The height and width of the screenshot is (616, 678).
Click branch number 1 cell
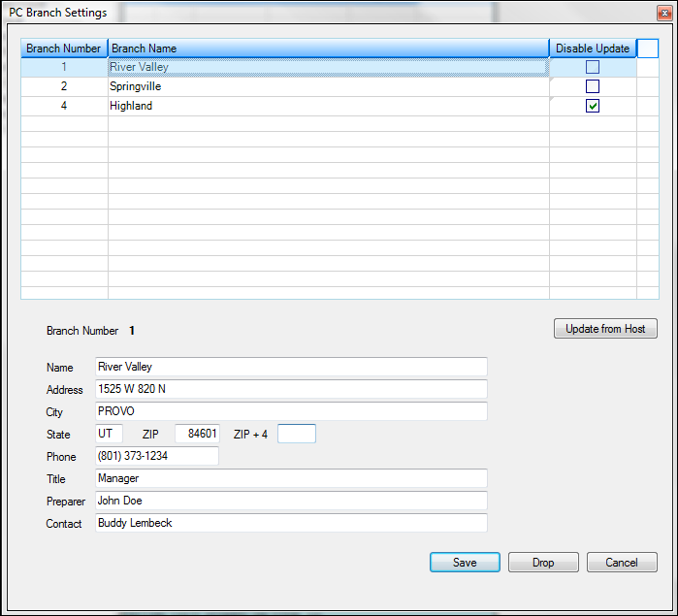click(x=64, y=67)
